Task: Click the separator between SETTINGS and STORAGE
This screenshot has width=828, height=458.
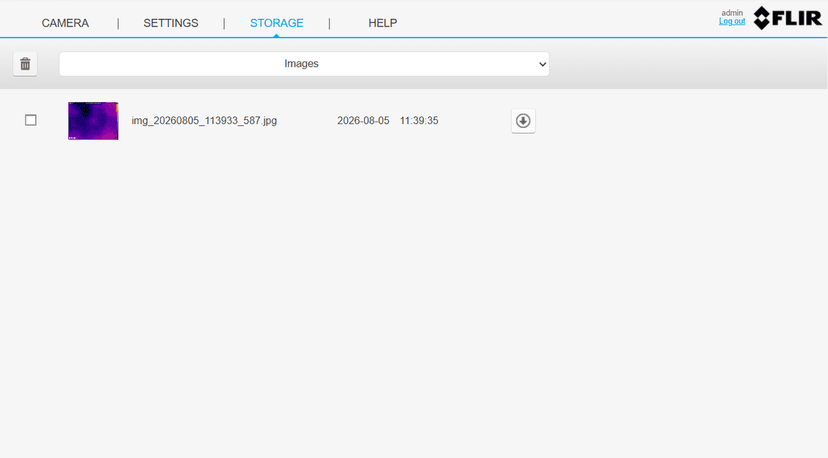Action: click(x=224, y=23)
